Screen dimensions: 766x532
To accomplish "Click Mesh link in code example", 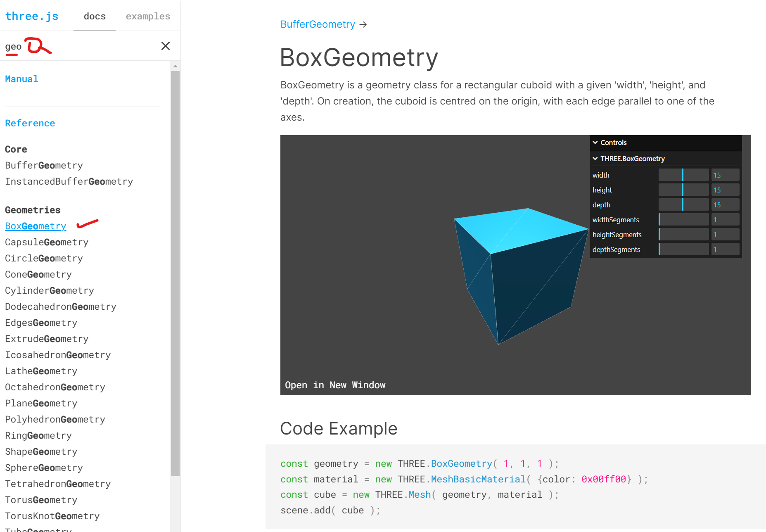I will pyautogui.click(x=420, y=494).
